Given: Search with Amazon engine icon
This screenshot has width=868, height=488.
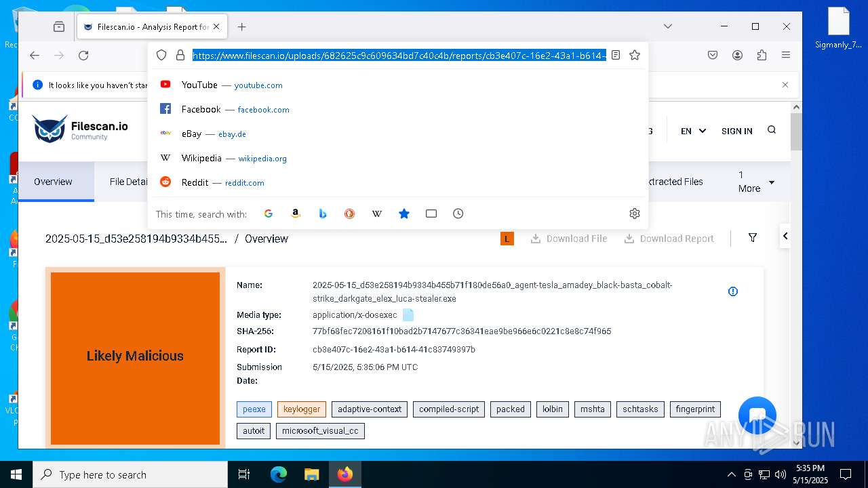Looking at the screenshot, I should 296,213.
